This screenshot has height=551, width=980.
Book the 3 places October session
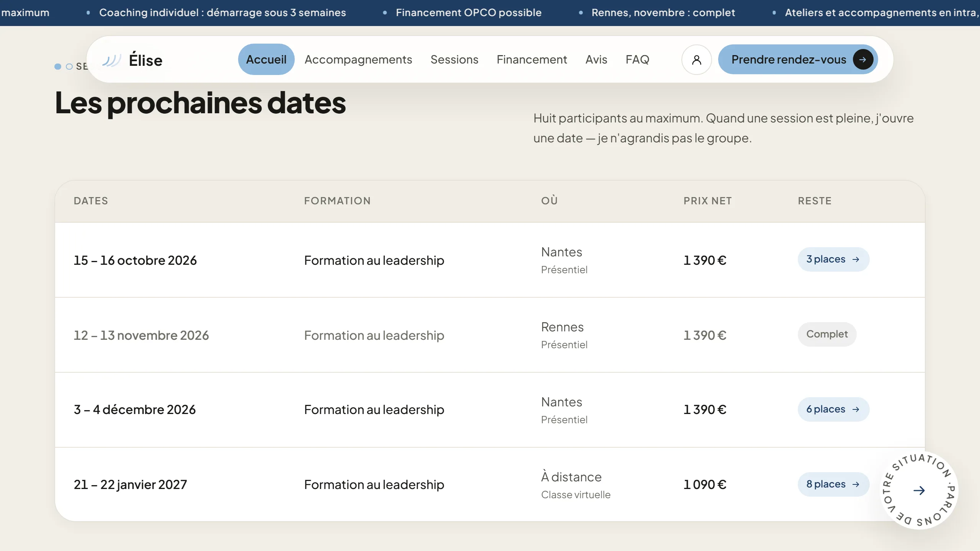pos(833,259)
